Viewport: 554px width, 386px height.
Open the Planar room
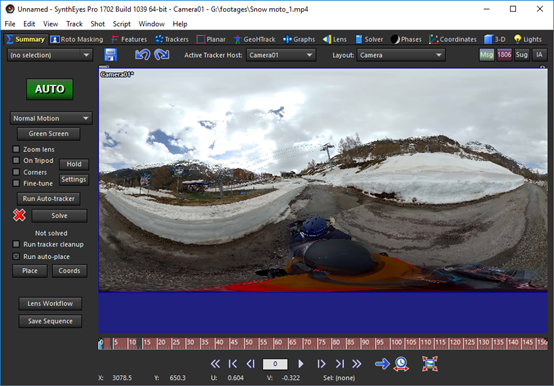(x=211, y=39)
